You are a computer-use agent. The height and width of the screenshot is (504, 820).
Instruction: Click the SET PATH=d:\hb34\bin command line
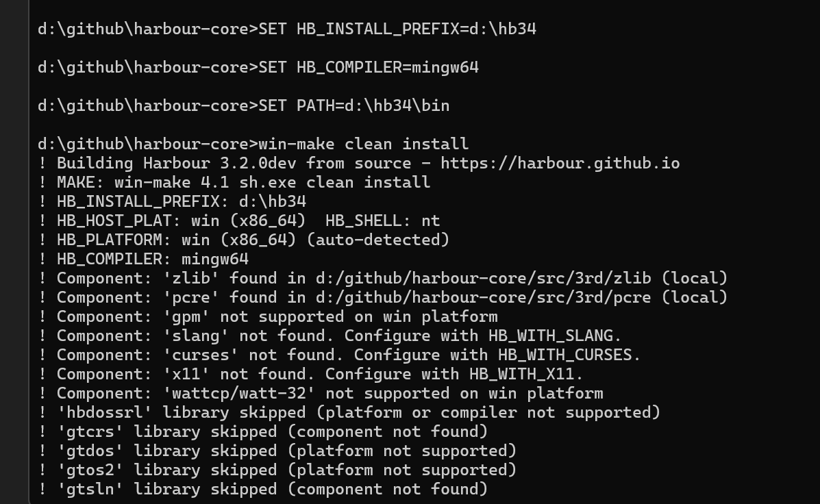tap(353, 105)
